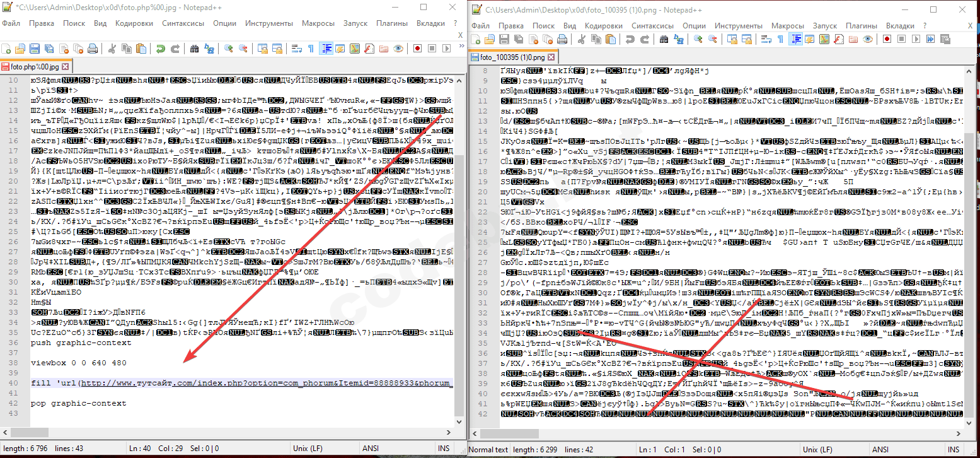Toggle vertical scroll sync in foto.php%00.jpg window
Viewport: 980px width, 458px height.
pyautogui.click(x=262, y=49)
